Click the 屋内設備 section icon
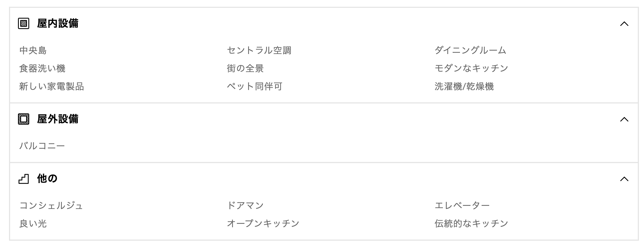Image resolution: width=644 pixels, height=248 pixels. pos(24,24)
